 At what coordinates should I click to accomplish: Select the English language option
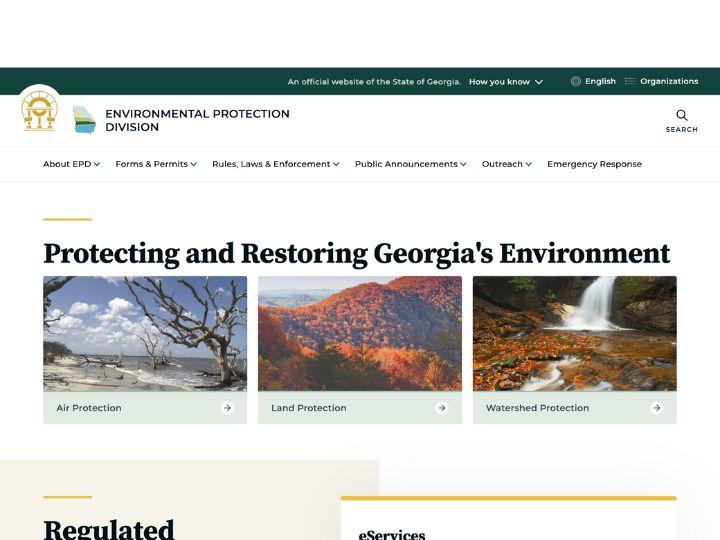tap(600, 81)
